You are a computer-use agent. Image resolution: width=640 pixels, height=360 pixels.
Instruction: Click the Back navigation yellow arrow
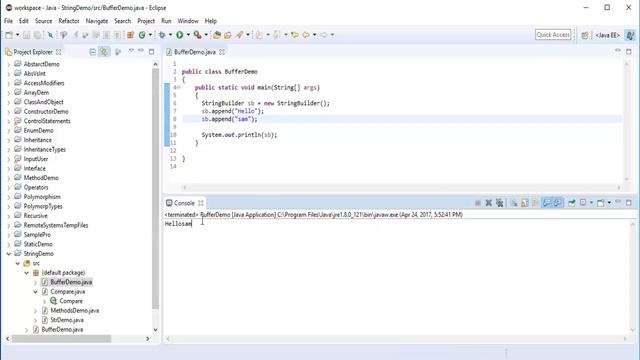(306, 35)
